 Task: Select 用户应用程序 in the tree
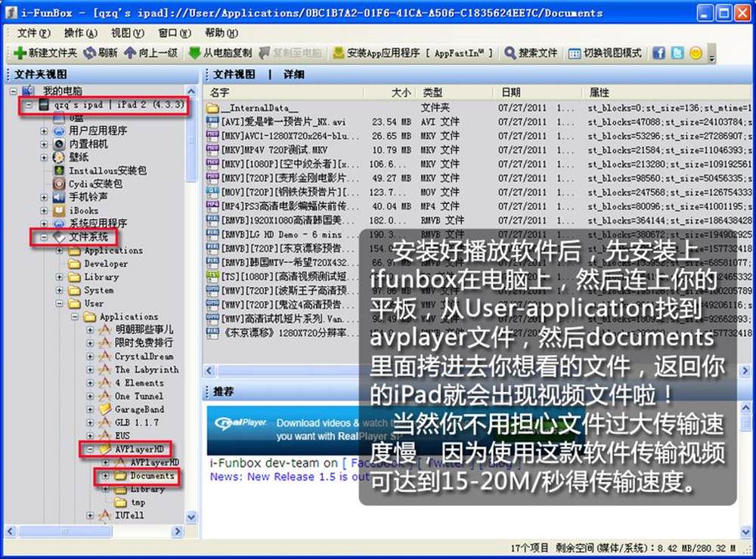(x=98, y=131)
